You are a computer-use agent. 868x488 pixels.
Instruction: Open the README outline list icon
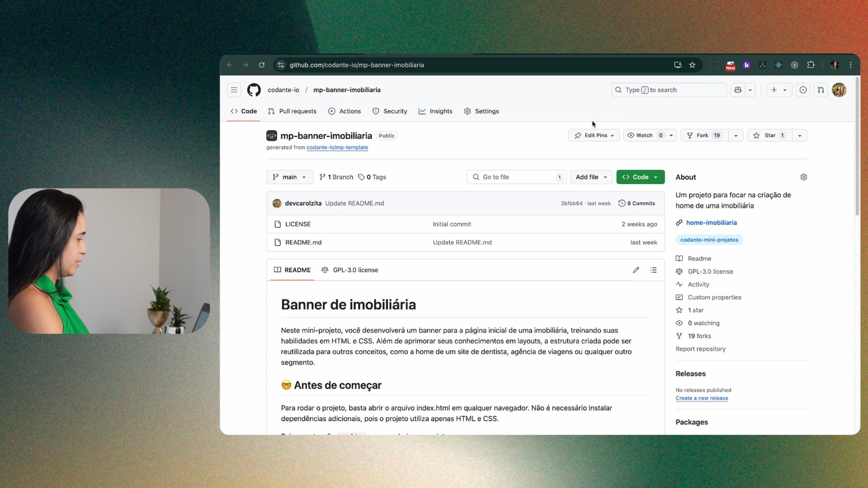click(653, 270)
